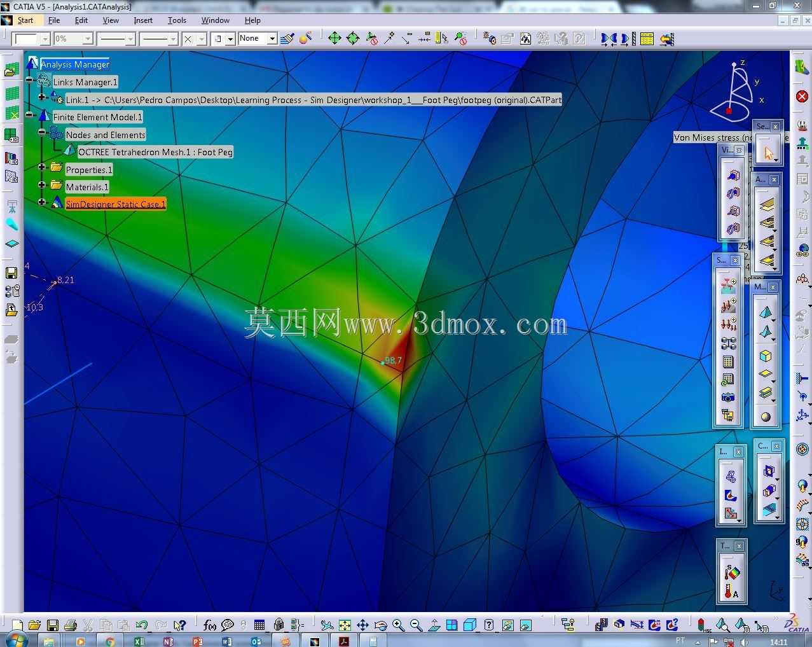Click the 98.7 stress value label
The image size is (812, 647).
pos(393,360)
